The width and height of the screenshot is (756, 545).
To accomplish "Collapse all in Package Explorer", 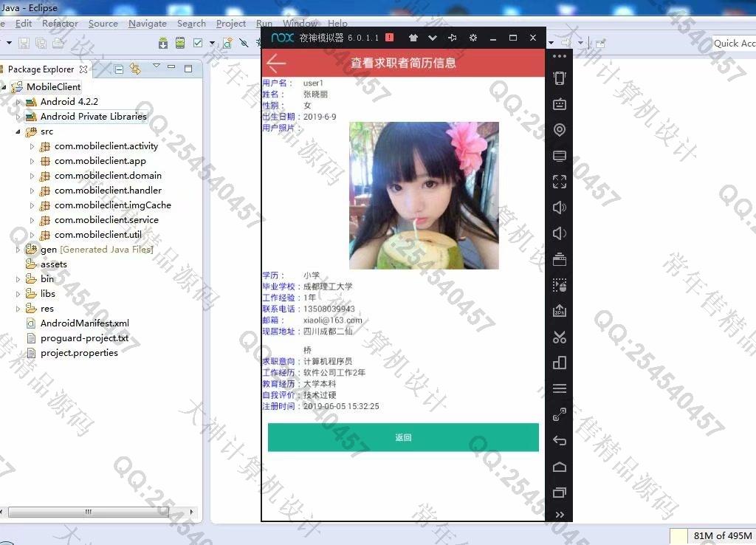I will click(119, 69).
